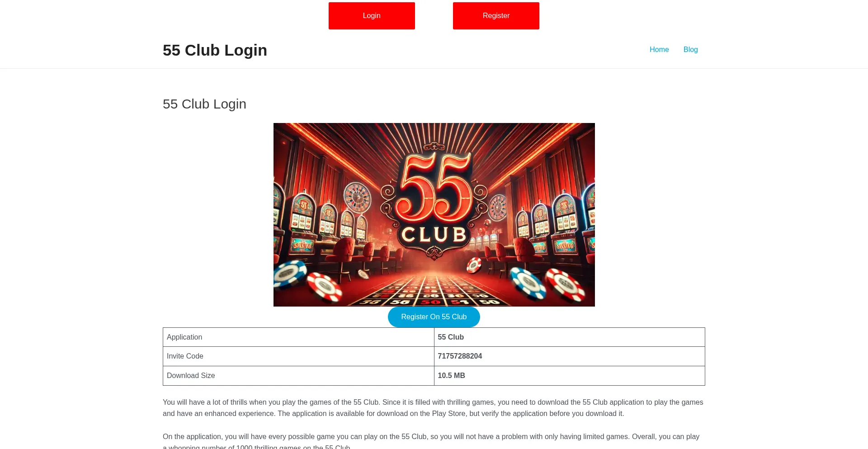
Task: Click the red poker chip at bottom right of banner
Action: [564, 285]
